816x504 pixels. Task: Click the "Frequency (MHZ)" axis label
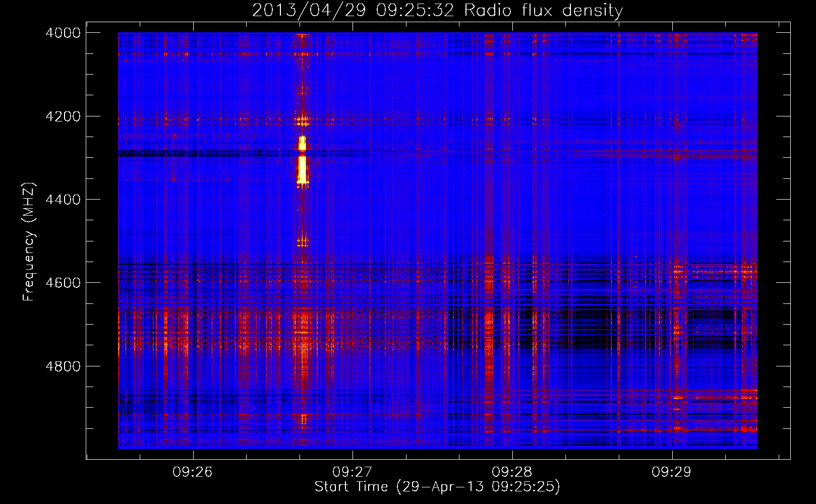pos(29,242)
